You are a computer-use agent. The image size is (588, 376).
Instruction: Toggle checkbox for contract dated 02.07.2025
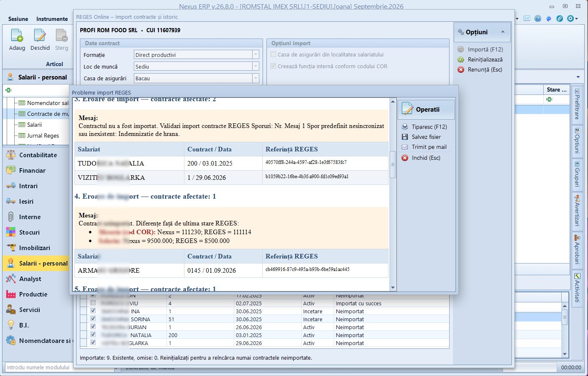[93, 303]
